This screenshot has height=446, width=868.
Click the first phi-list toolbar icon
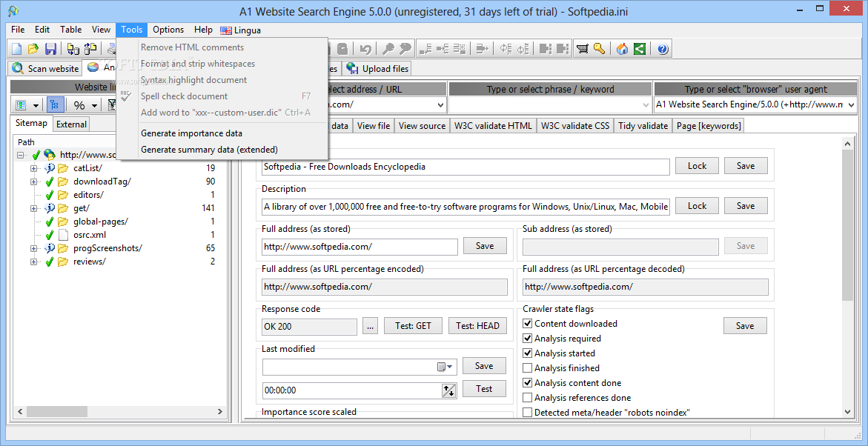click(506, 49)
